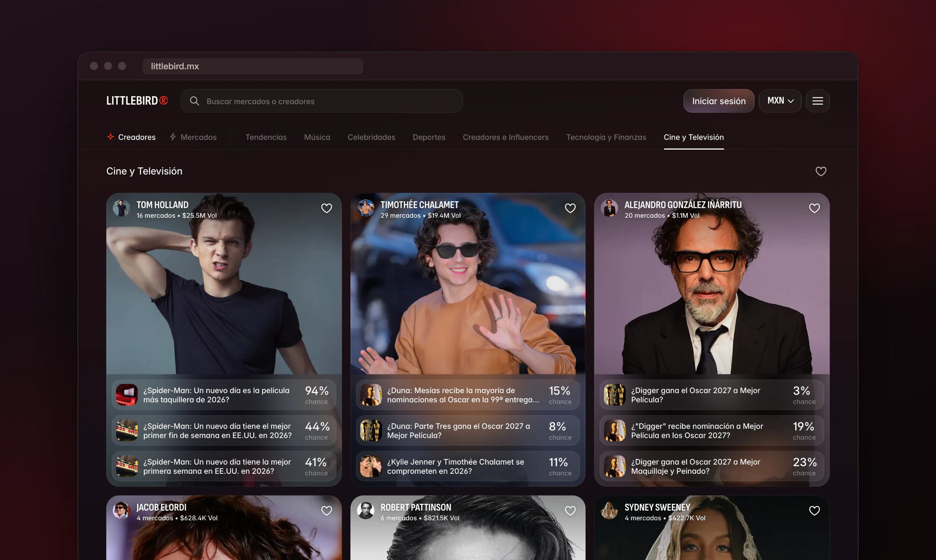Open Digger Mejor Maquillaje y Peinado market
The width and height of the screenshot is (936, 560).
pos(712,466)
